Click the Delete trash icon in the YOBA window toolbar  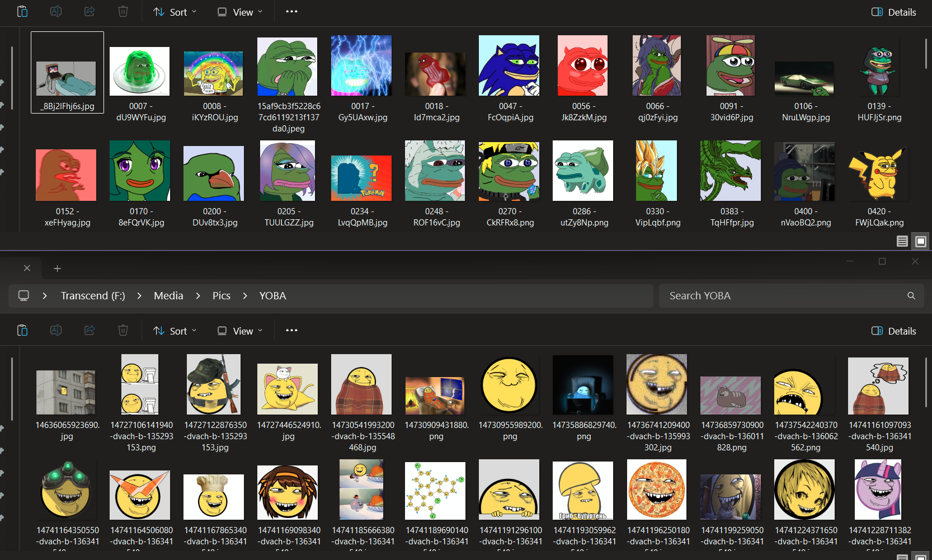pos(123,330)
